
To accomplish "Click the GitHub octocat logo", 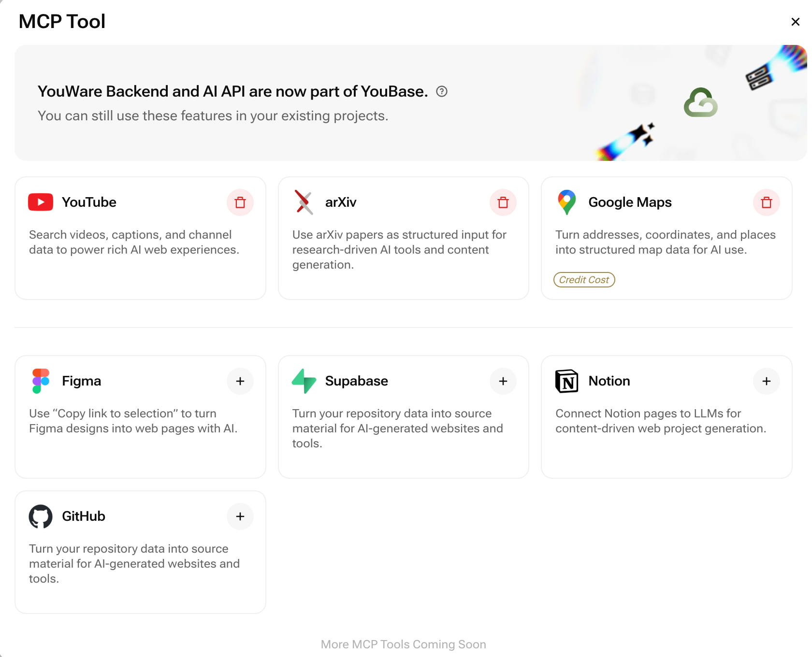I will 41,516.
